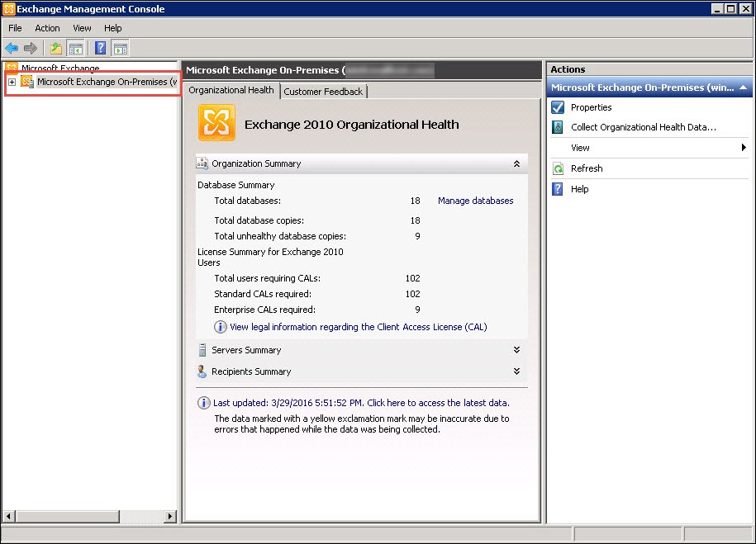Open the Manage databases link
This screenshot has height=544, width=756.
pos(475,201)
